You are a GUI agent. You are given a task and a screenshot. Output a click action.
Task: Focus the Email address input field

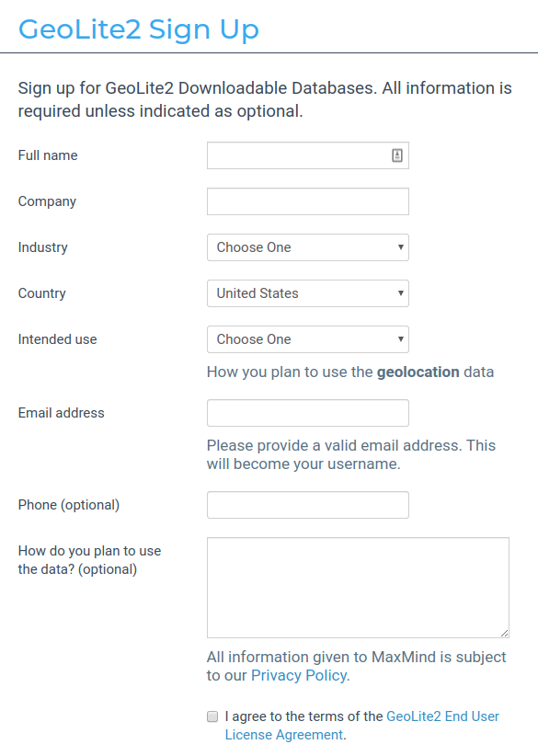[307, 413]
